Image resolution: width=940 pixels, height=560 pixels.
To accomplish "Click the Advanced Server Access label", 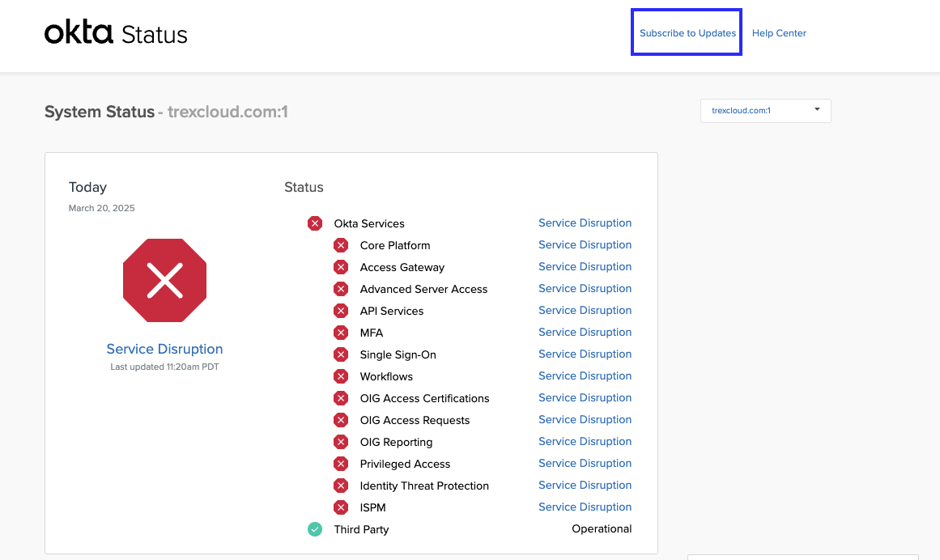I will point(423,289).
